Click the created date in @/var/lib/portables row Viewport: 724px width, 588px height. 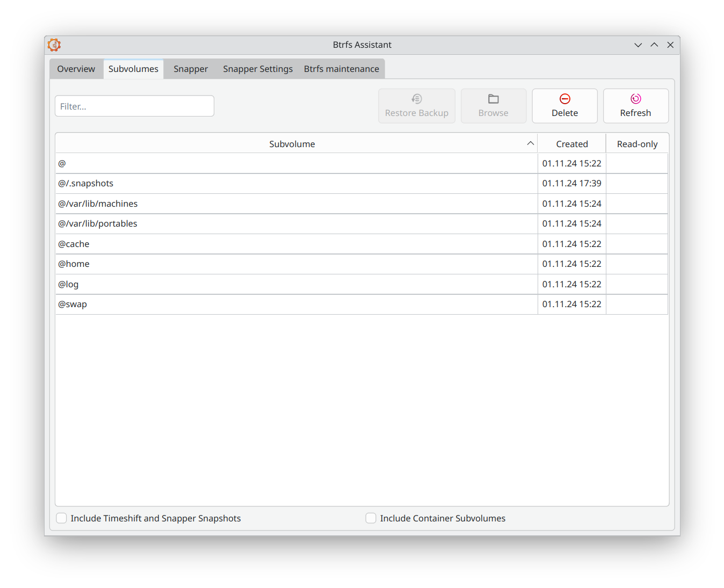[572, 223]
